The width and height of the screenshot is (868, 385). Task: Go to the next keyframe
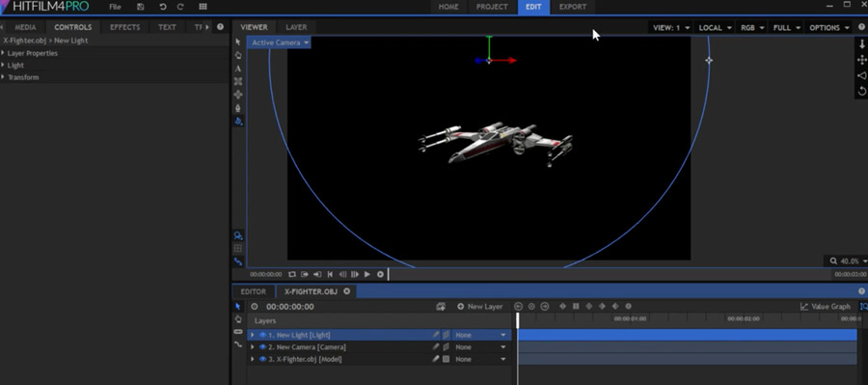pyautogui.click(x=545, y=306)
